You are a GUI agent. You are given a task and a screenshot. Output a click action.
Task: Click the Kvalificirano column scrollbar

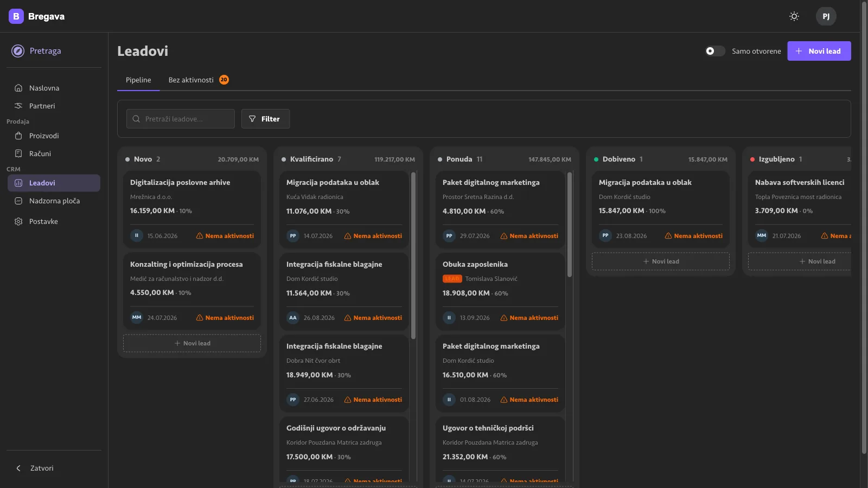[x=413, y=255]
